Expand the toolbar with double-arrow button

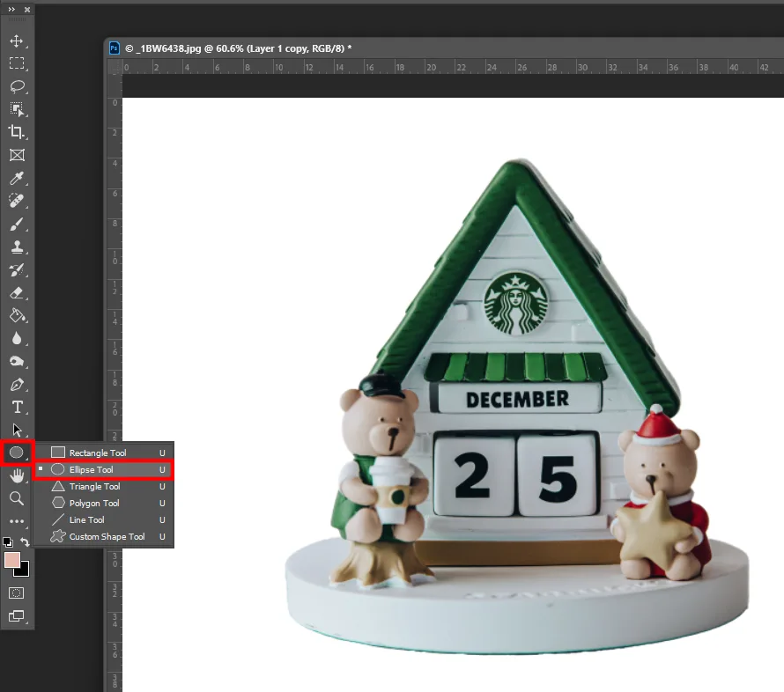[11, 9]
